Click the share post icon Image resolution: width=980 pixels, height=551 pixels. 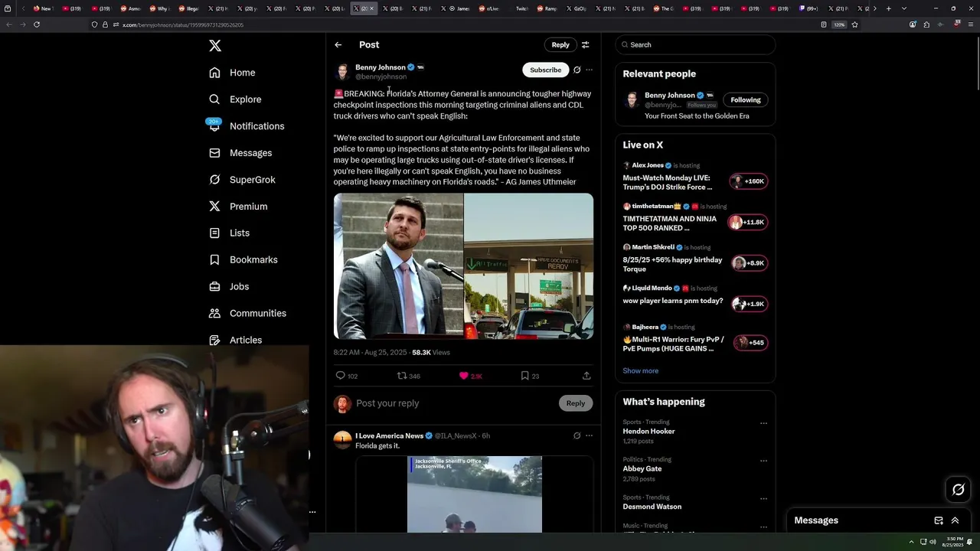[x=586, y=376]
